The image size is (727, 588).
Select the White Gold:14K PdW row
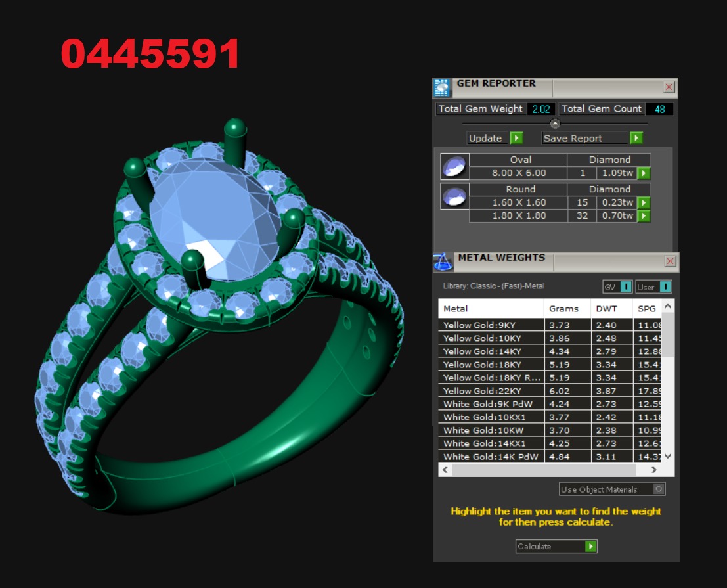tap(550, 457)
